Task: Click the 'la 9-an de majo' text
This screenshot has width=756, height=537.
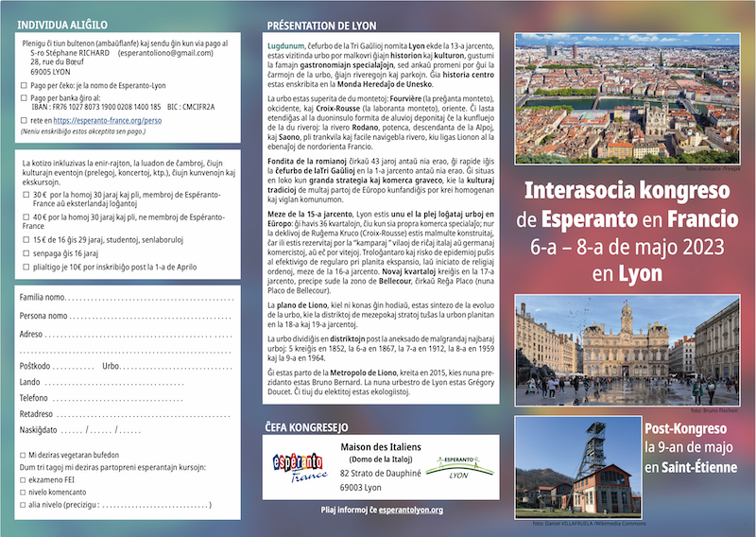Action: (689, 447)
